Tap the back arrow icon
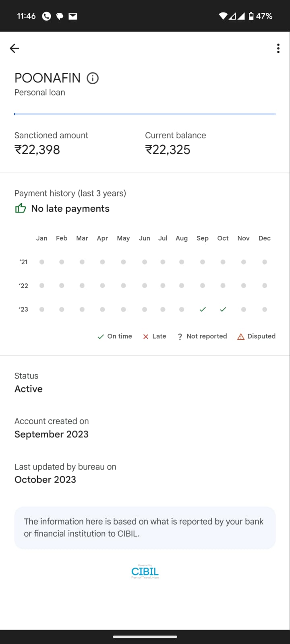 (14, 49)
